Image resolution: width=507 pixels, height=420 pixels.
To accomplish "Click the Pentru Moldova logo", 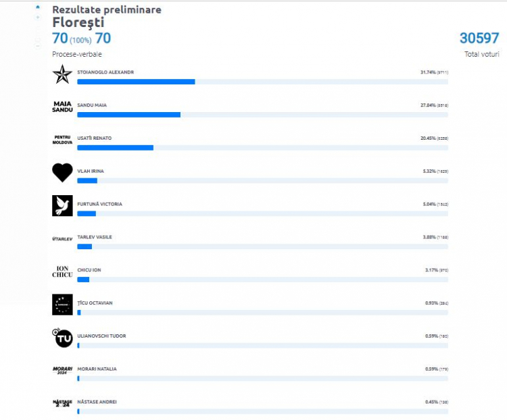I will 62,140.
